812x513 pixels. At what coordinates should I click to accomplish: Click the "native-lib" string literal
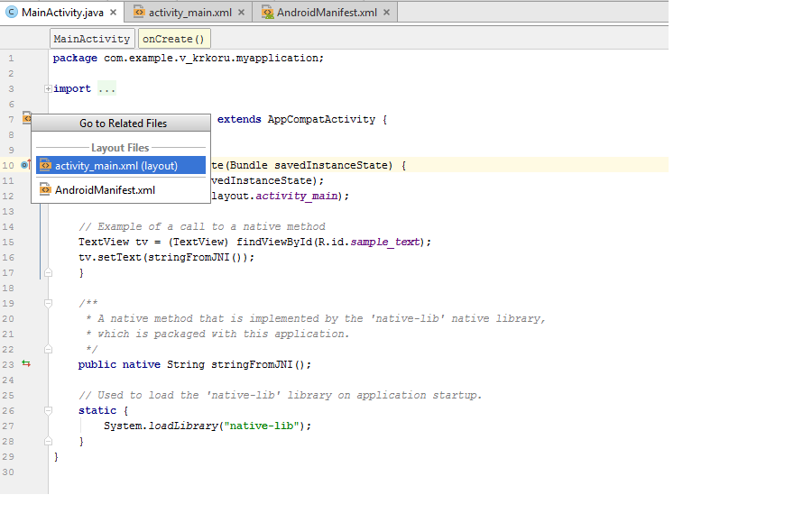(262, 426)
